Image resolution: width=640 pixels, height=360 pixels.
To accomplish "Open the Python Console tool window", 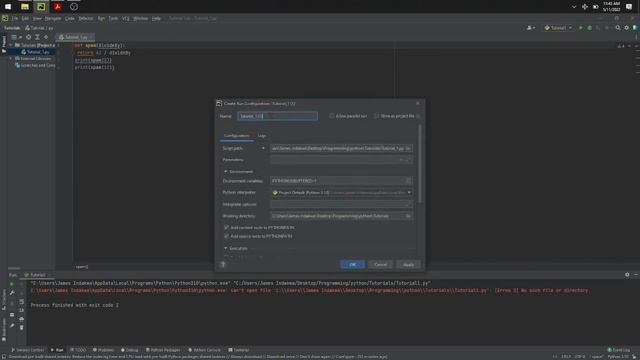I will [204, 350].
